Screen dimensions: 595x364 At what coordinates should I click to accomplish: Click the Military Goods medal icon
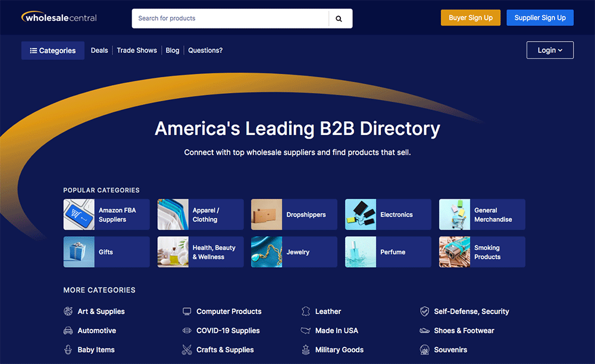tap(306, 350)
